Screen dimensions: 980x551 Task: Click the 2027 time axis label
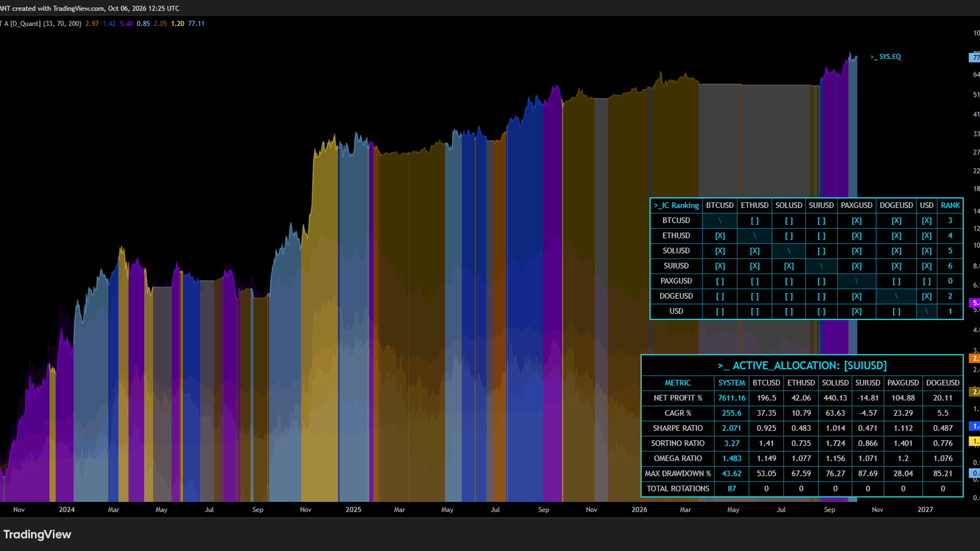tap(925, 510)
